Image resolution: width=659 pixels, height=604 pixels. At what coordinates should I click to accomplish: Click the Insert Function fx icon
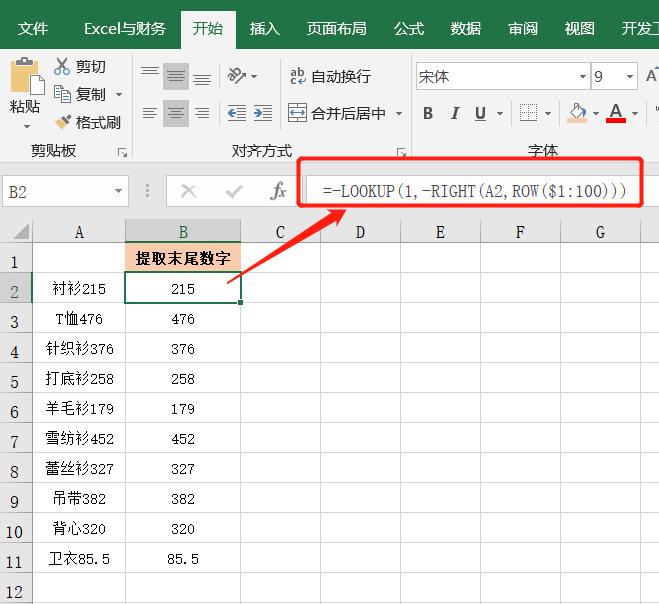pos(279,191)
